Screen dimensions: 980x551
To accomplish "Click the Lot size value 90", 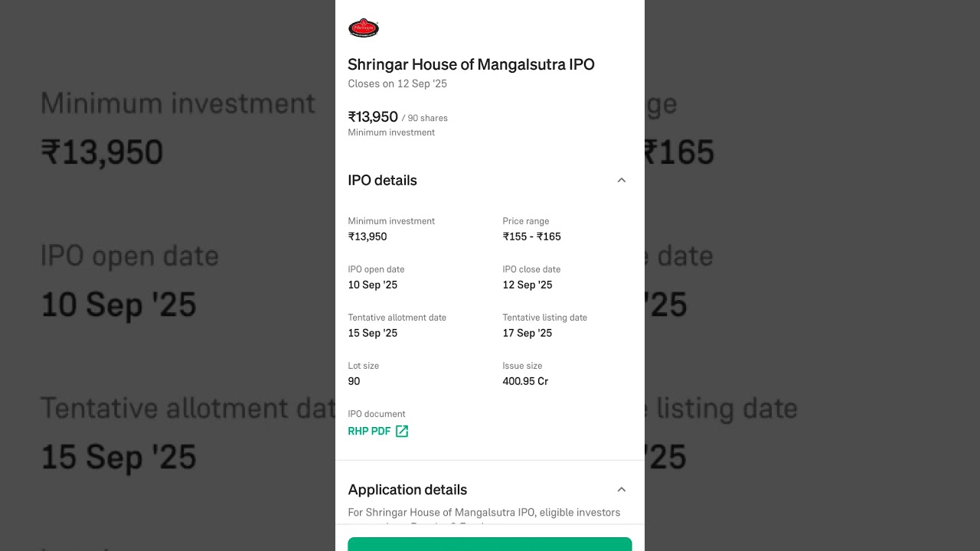I will (354, 381).
